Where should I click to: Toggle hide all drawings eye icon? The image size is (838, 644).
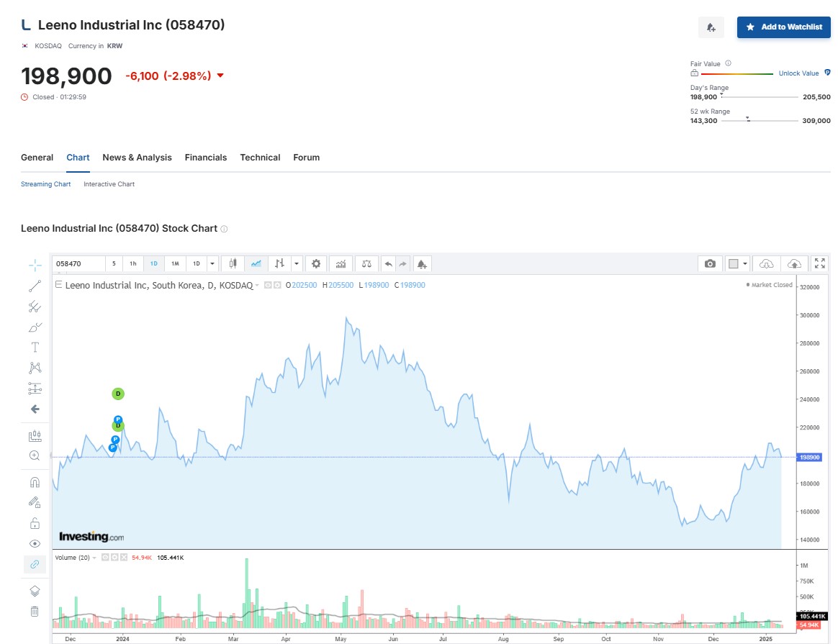(35, 543)
